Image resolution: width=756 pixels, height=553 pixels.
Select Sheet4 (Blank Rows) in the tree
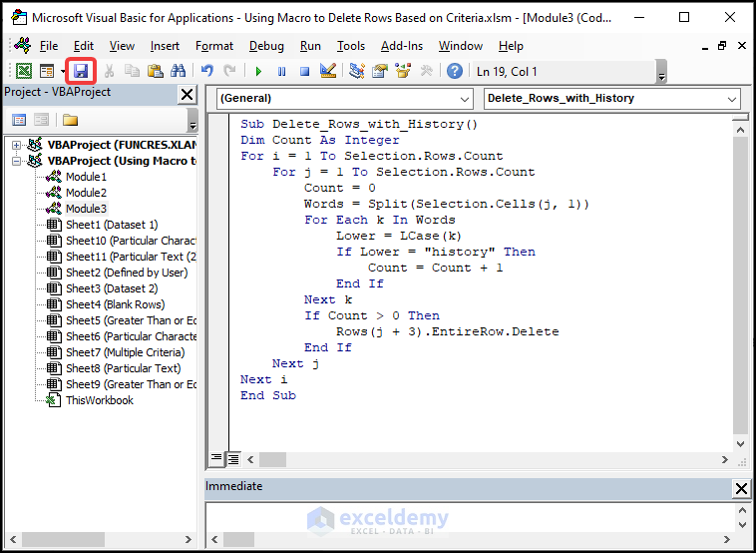click(116, 304)
